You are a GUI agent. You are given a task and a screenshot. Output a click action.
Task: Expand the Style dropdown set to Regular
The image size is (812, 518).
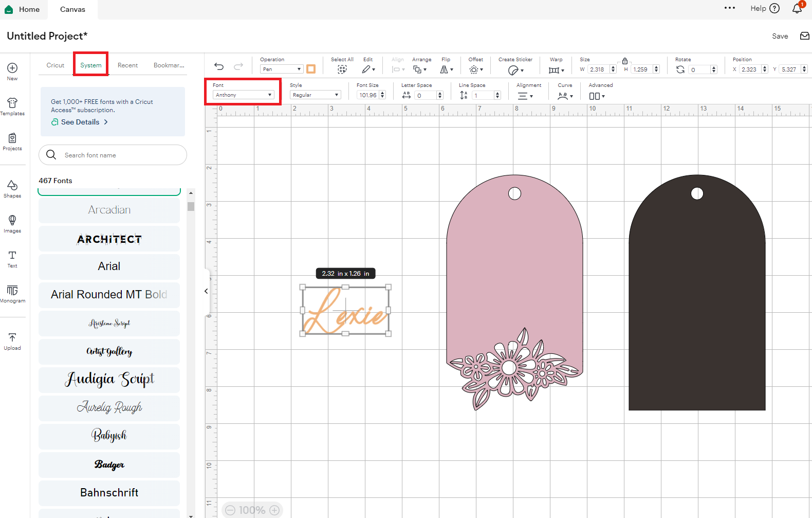pyautogui.click(x=315, y=95)
